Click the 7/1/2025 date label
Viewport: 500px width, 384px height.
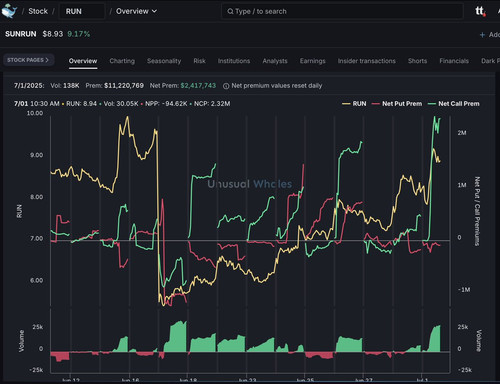(x=29, y=86)
